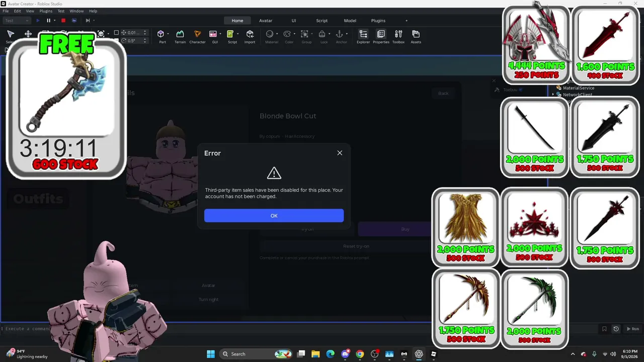
Task: Open the Window menu
Action: coord(76,11)
